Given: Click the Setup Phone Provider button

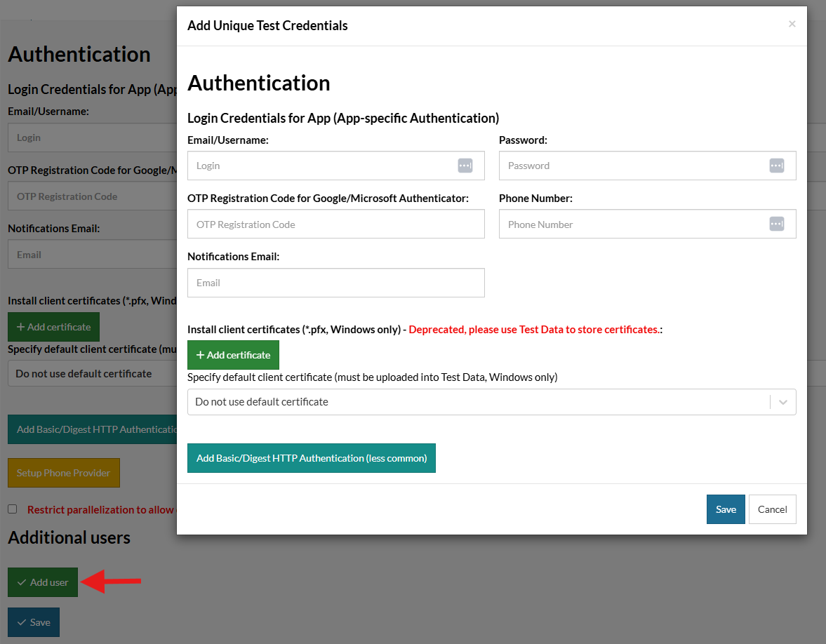Looking at the screenshot, I should 64,473.
